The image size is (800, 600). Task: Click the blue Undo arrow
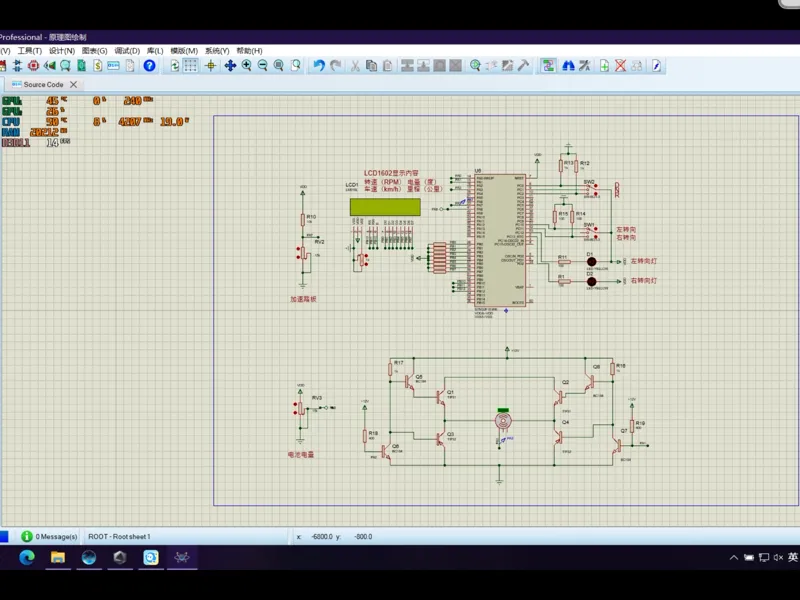[319, 65]
